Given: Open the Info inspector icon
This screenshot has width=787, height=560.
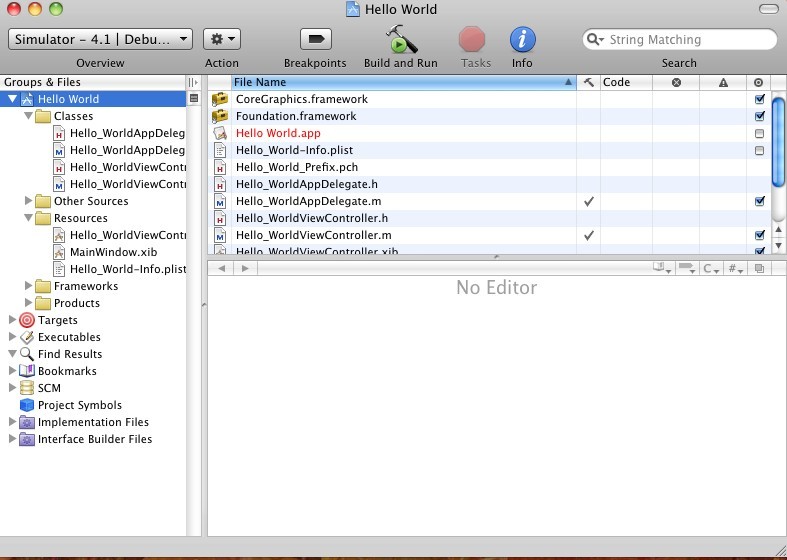Looking at the screenshot, I should 522,39.
